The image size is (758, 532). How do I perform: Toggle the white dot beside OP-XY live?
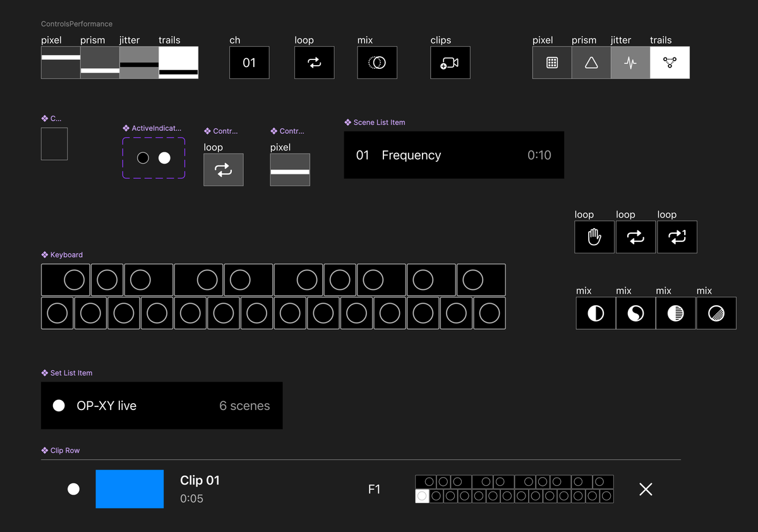tap(59, 406)
